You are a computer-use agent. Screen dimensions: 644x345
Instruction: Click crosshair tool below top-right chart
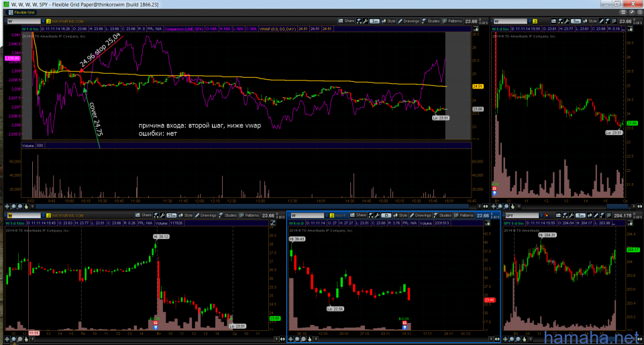click(493, 206)
